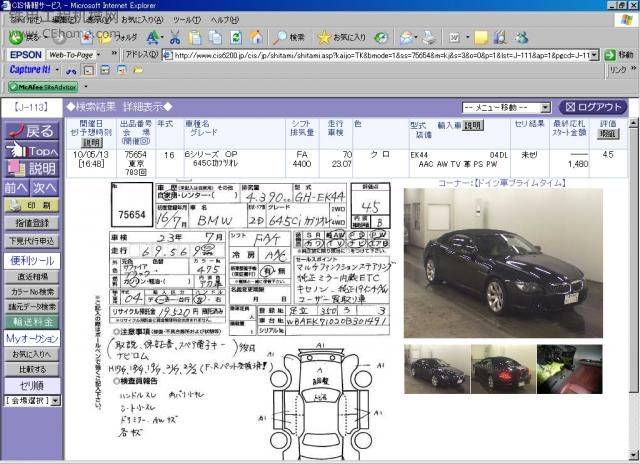This screenshot has height=464, width=640.
Task: Open the ヘルプ(H) menu
Action: 224,20
